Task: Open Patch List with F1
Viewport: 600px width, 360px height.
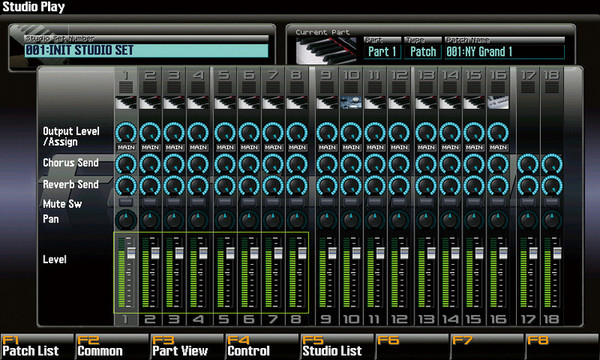Action: click(37, 347)
